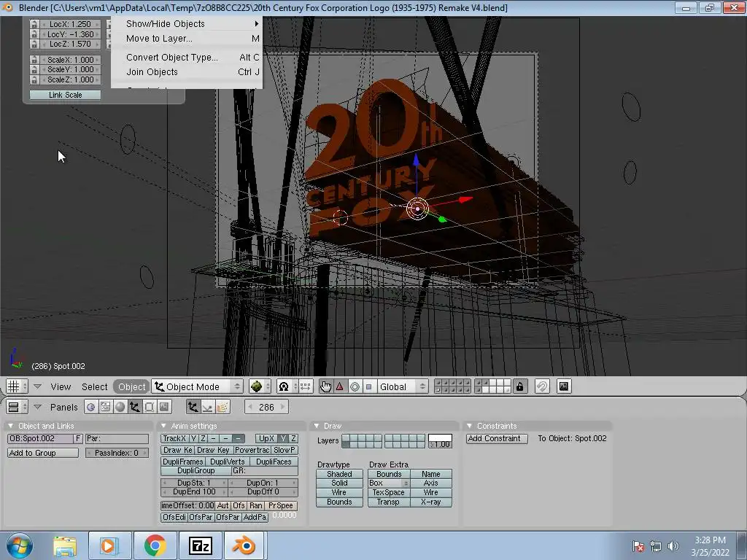Screen dimensions: 747x560
Task: Collapse the Panels header menus triangle
Action: coord(38,407)
